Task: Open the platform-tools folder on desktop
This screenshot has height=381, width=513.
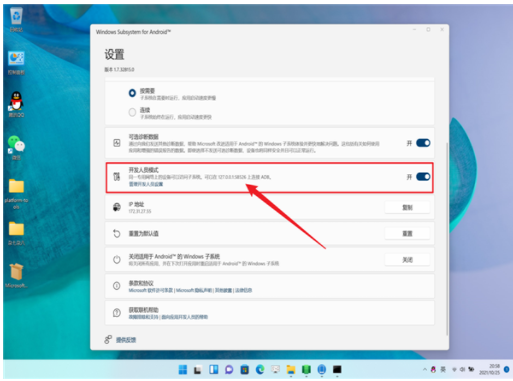Action: pos(16,193)
